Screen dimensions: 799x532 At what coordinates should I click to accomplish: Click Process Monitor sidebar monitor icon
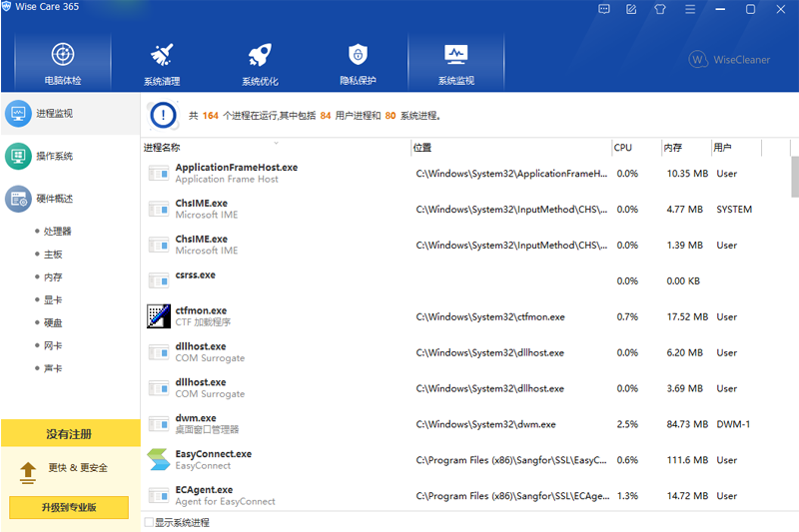point(18,114)
